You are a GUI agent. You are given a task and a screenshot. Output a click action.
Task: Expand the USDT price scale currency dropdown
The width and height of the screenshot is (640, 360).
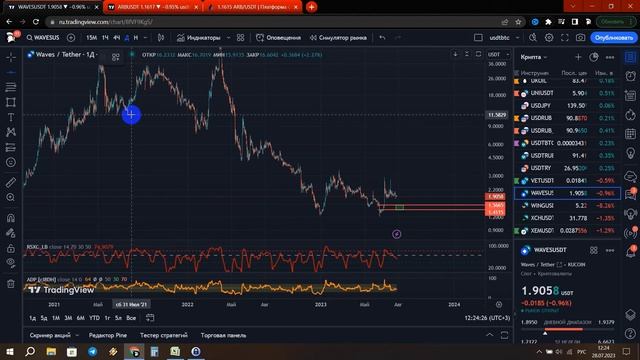(x=499, y=54)
